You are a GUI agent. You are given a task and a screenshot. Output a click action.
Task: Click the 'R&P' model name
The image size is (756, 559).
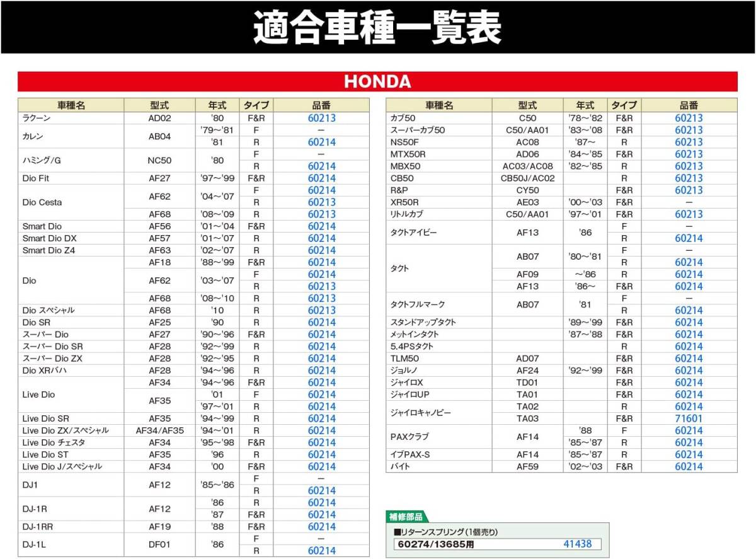pyautogui.click(x=399, y=190)
